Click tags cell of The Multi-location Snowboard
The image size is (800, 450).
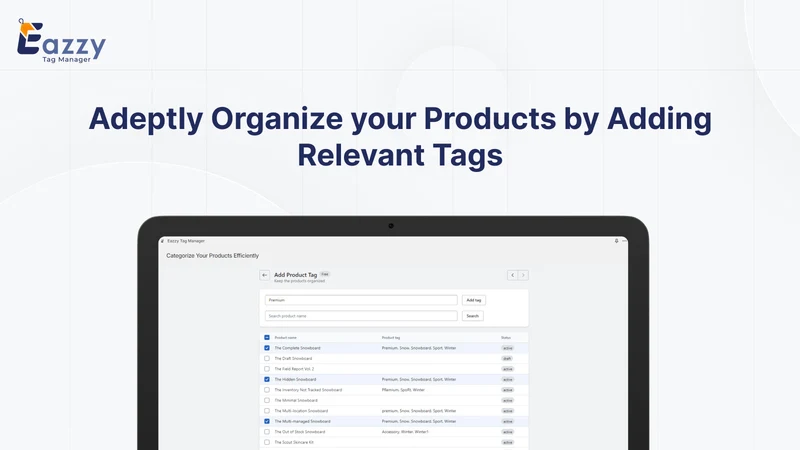click(419, 411)
